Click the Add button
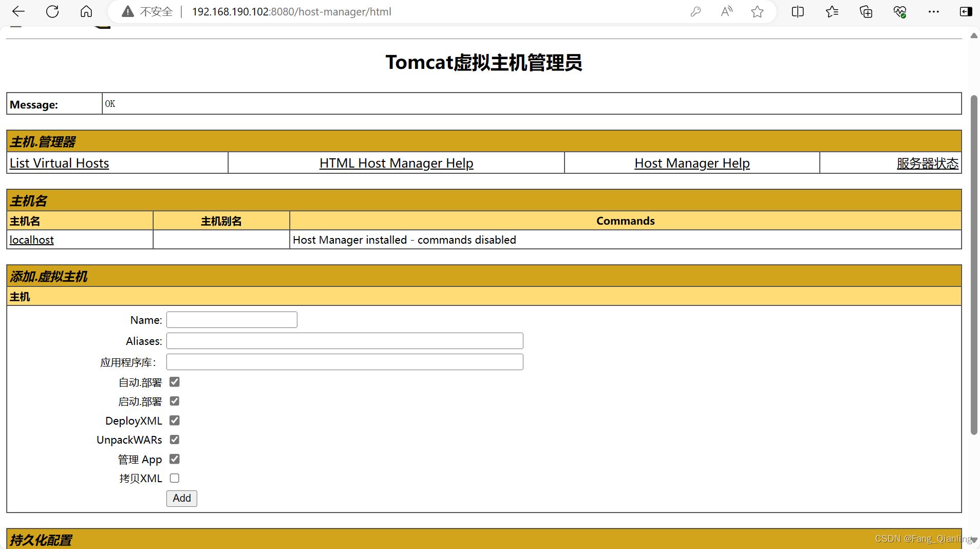This screenshot has height=549, width=980. coord(182,498)
